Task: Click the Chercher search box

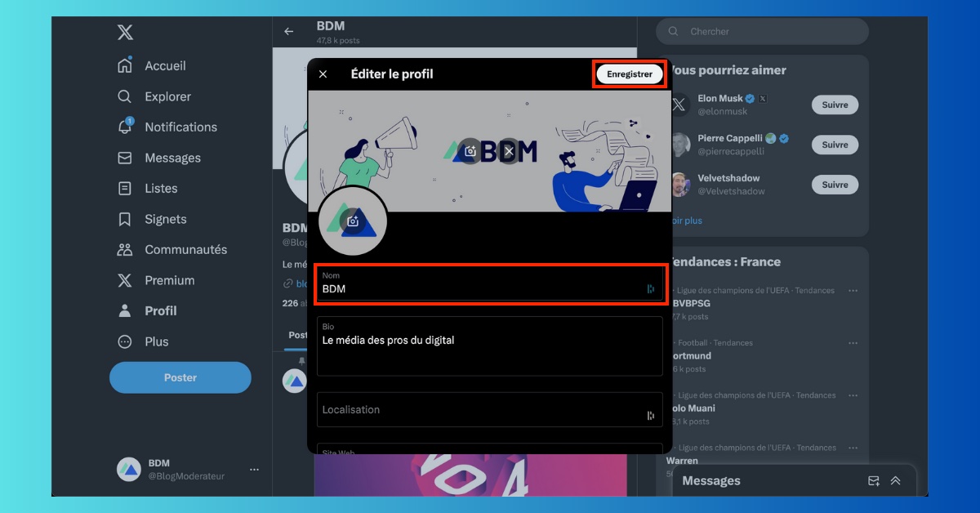Action: [762, 32]
